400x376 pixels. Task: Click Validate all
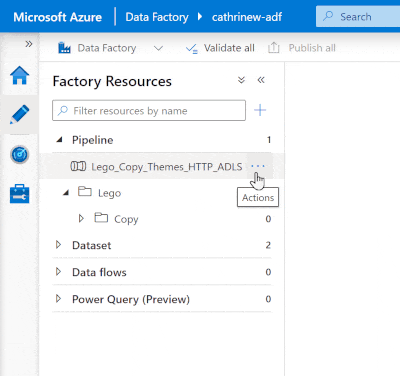pyautogui.click(x=229, y=48)
